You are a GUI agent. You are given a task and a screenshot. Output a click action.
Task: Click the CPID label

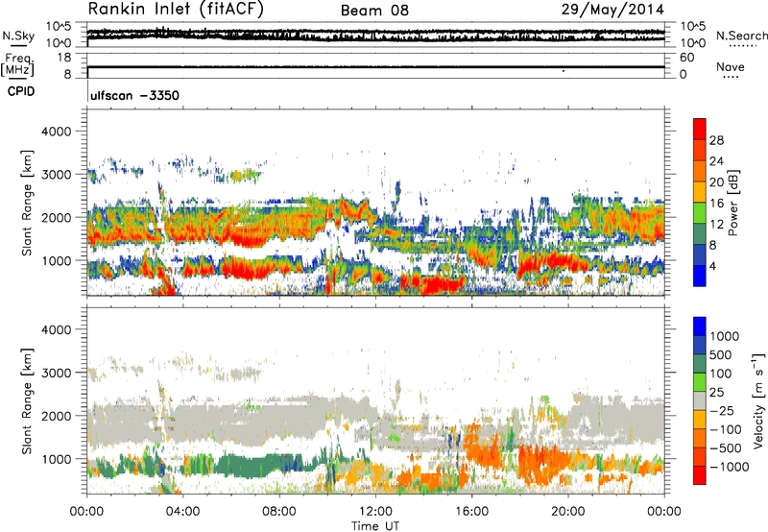(21, 91)
